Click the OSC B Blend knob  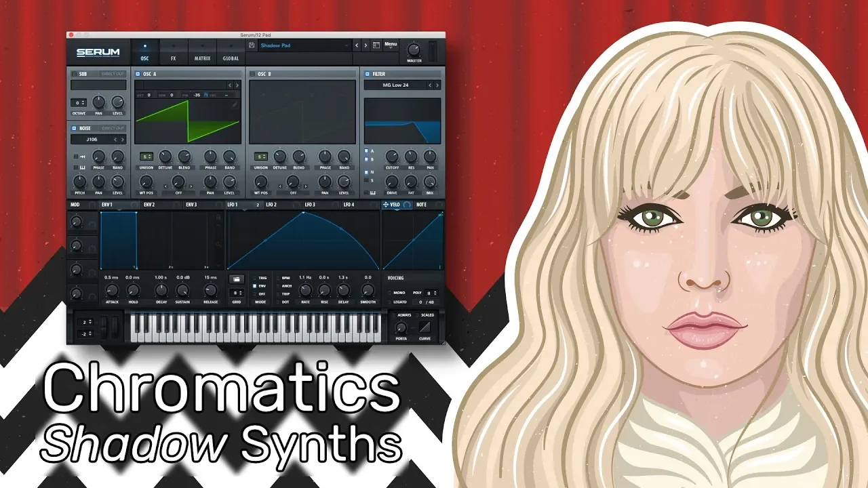[298, 156]
